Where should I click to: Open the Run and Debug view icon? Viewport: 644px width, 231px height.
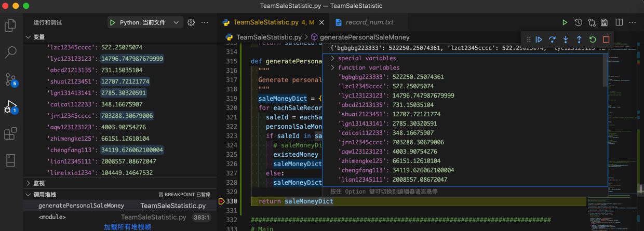10,106
